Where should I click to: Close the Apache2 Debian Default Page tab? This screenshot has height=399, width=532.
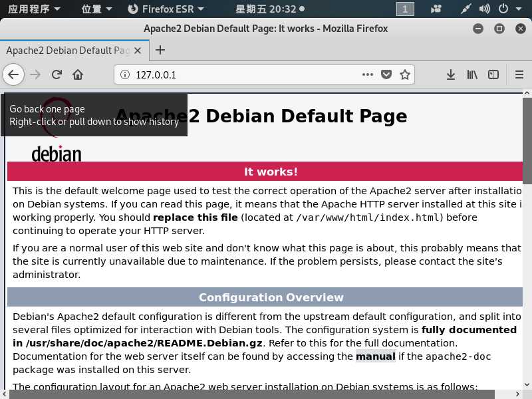coord(138,51)
